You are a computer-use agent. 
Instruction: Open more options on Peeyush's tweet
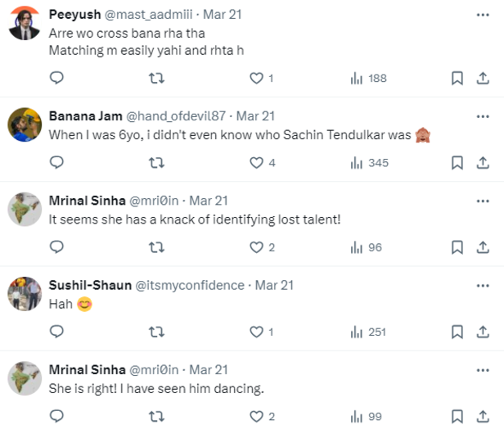coord(481,14)
